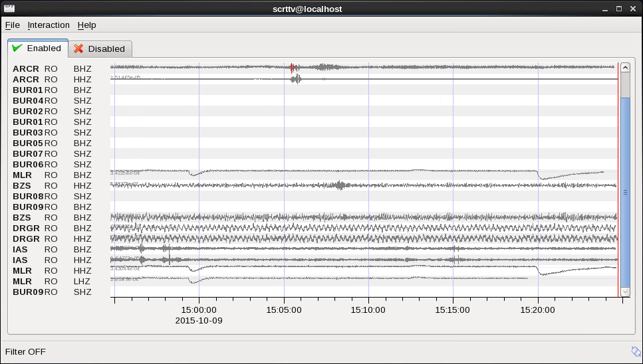
Task: Select the ARCR RO BHZ trace row
Action: point(315,68)
